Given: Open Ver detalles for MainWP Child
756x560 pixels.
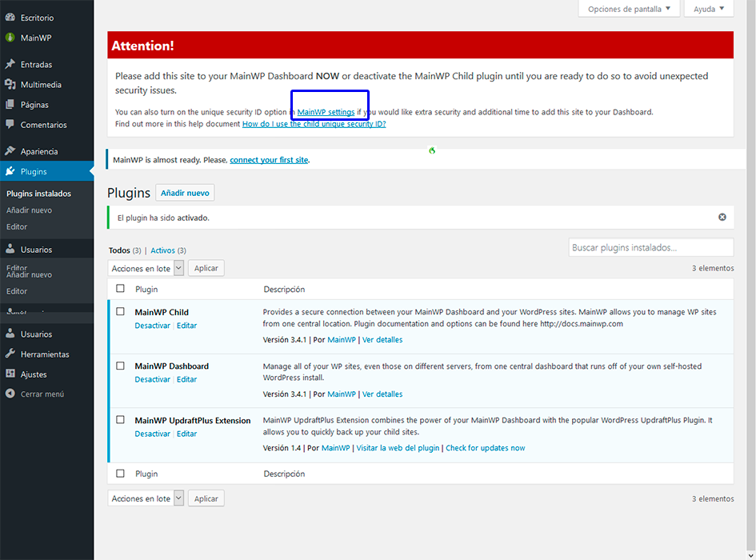Looking at the screenshot, I should tap(382, 339).
